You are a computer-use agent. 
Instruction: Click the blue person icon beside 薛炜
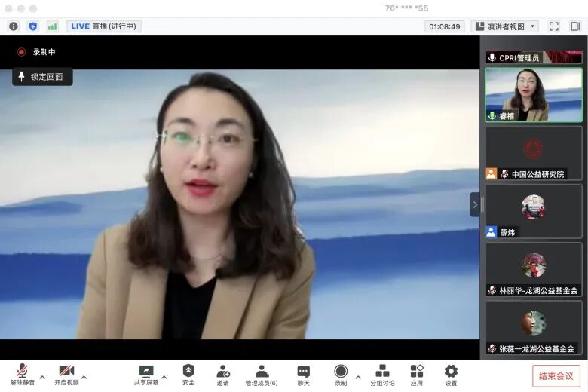(492, 232)
